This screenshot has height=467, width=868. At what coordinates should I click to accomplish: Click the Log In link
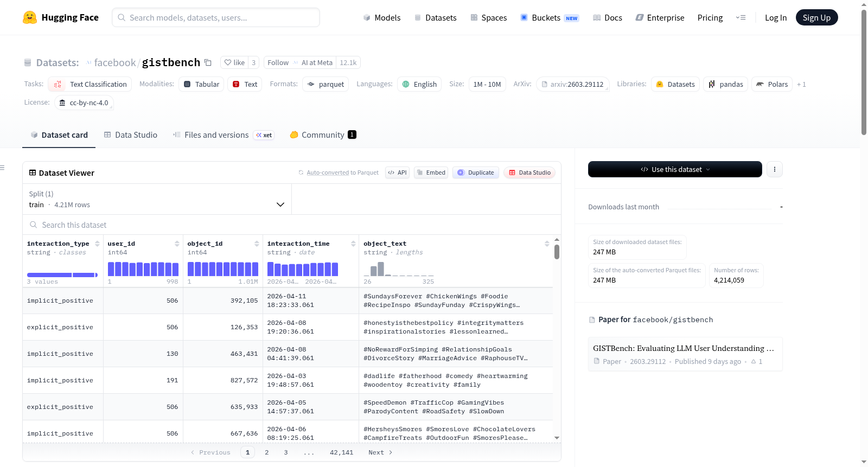pos(776,17)
